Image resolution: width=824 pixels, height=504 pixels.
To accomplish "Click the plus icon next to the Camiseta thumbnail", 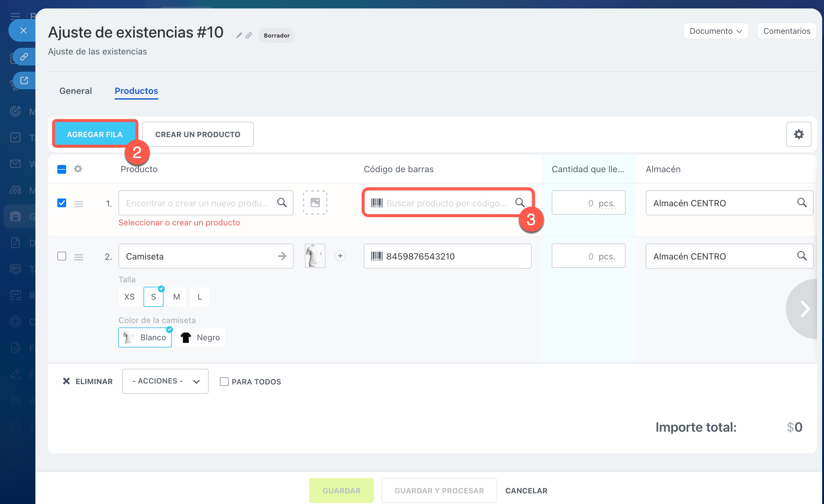I will coord(340,256).
